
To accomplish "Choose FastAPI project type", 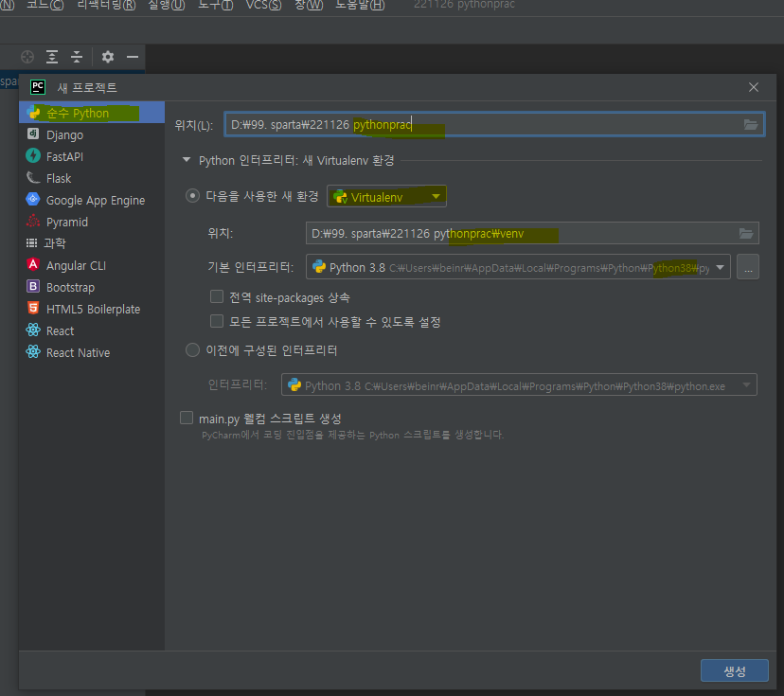I will pyautogui.click(x=92, y=156).
